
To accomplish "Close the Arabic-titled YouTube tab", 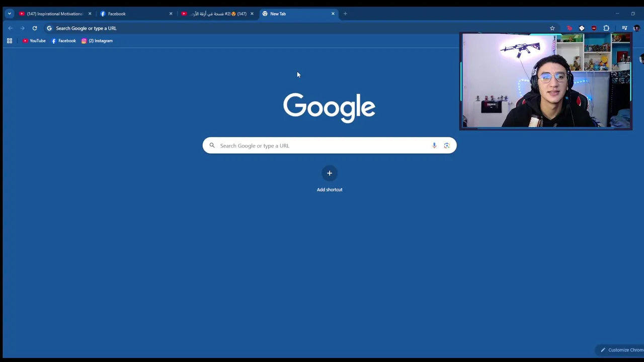I will coord(252,14).
